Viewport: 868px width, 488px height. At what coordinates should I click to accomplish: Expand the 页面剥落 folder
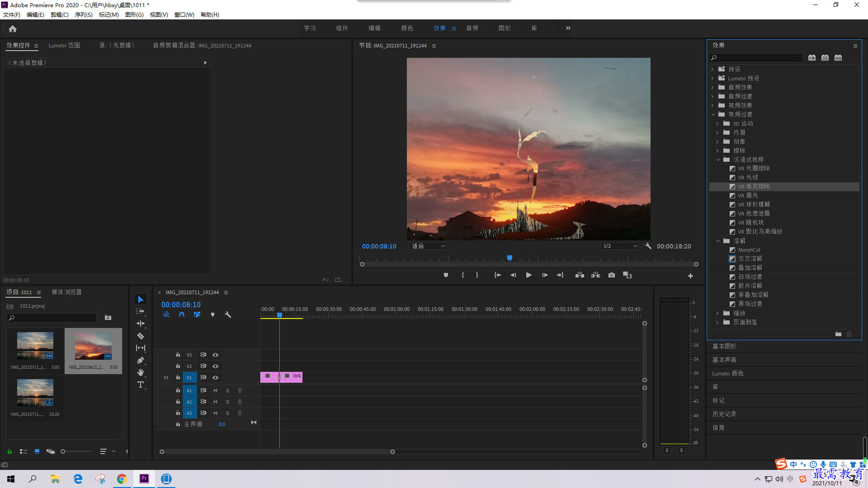[x=717, y=322]
